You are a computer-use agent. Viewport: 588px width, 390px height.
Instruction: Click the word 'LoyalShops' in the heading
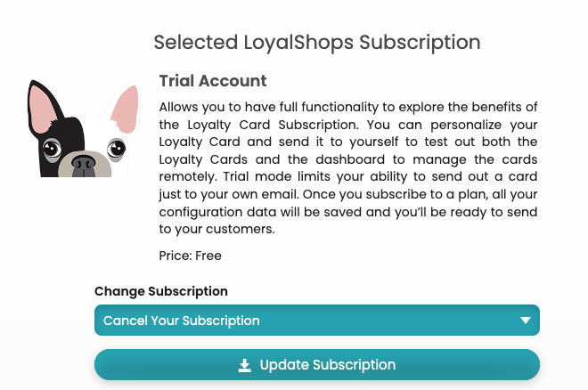pyautogui.click(x=298, y=43)
